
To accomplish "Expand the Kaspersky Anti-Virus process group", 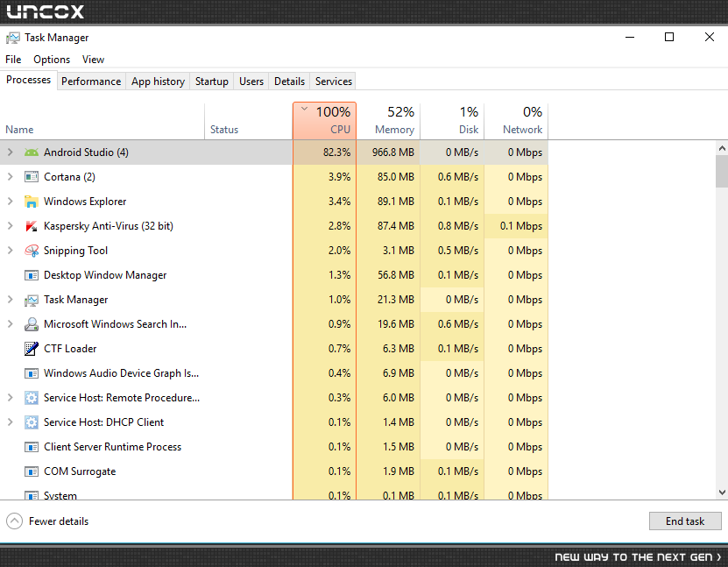I will (11, 226).
